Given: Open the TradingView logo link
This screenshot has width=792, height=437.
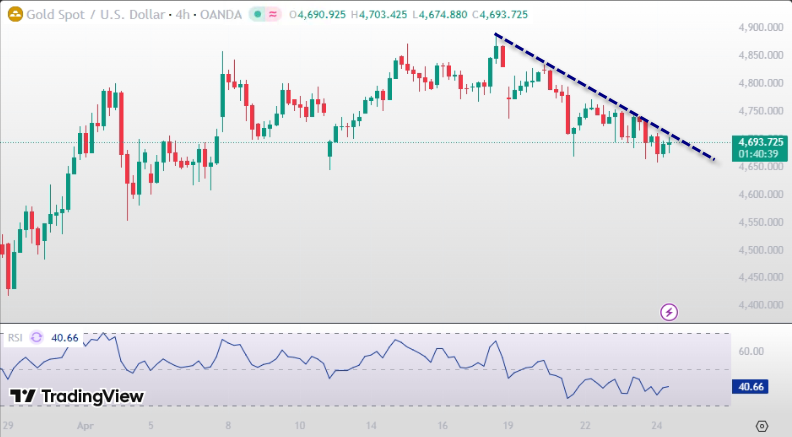Looking at the screenshot, I should [x=76, y=397].
